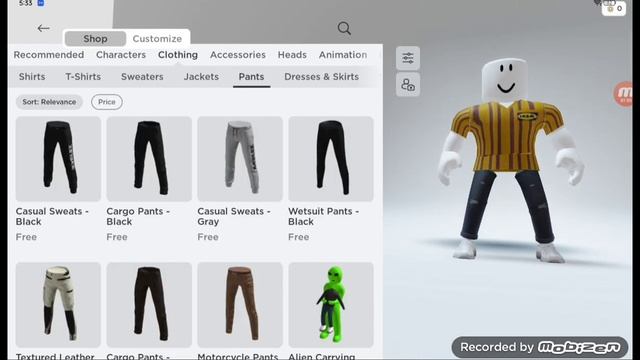The image size is (640, 360).
Task: Click the 'Casual Sweats - Black' item title
Action: pyautogui.click(x=52, y=216)
